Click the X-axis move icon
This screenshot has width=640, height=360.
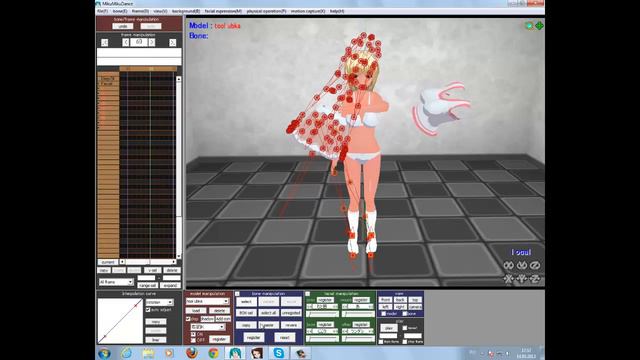[509, 279]
